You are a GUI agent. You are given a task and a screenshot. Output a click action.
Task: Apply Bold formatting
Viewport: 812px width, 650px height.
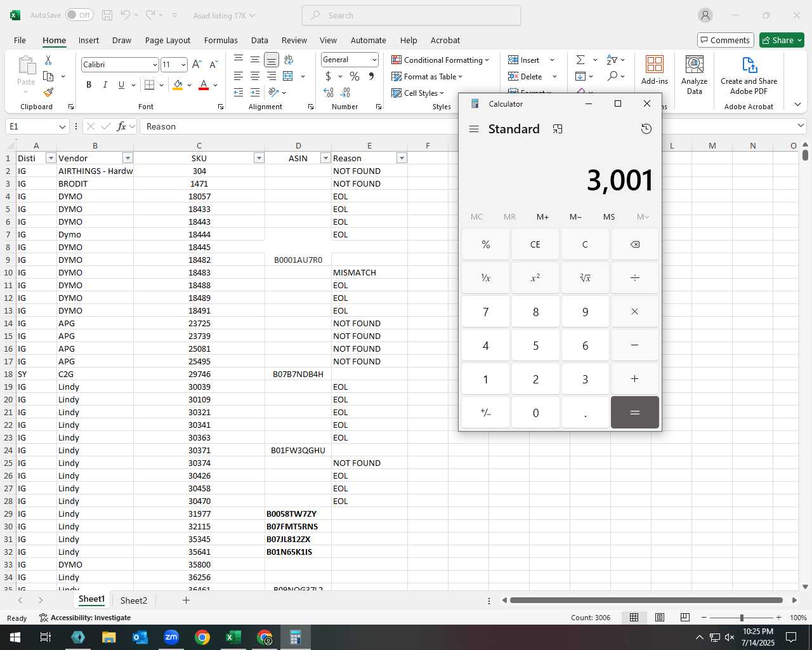click(89, 84)
